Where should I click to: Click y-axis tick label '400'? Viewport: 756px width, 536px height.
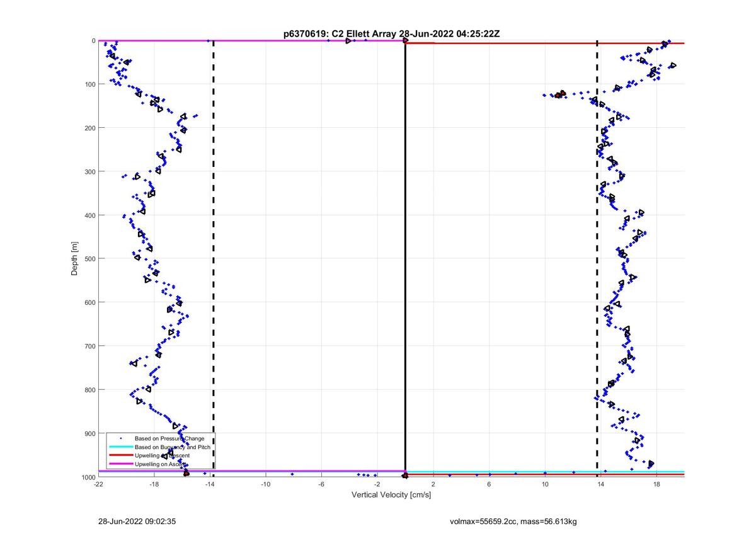[90, 215]
